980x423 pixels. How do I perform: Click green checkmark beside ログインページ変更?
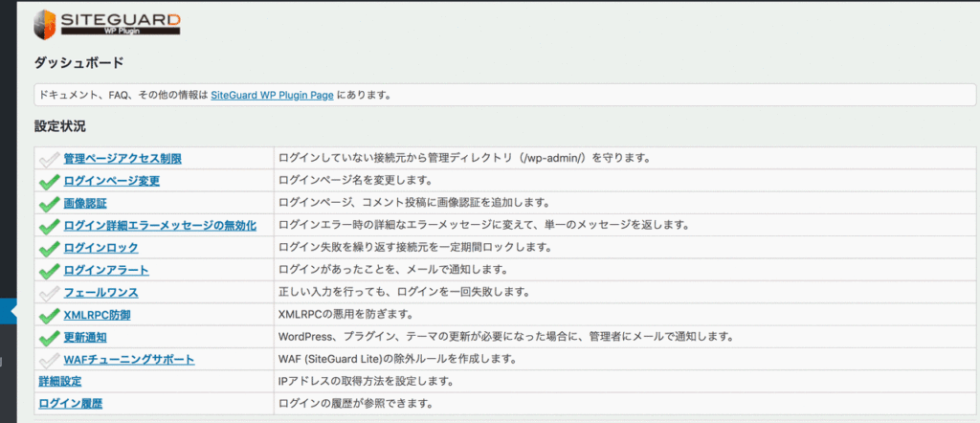tap(50, 182)
